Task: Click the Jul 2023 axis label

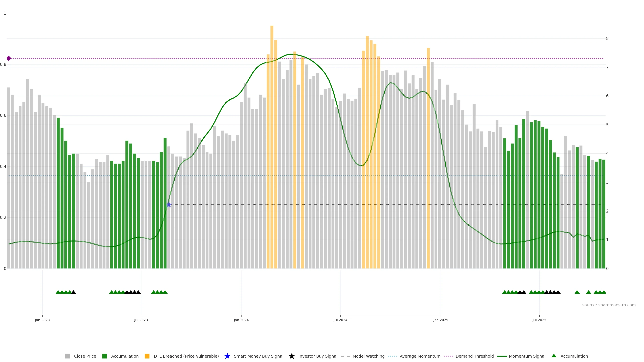Action: (141, 320)
